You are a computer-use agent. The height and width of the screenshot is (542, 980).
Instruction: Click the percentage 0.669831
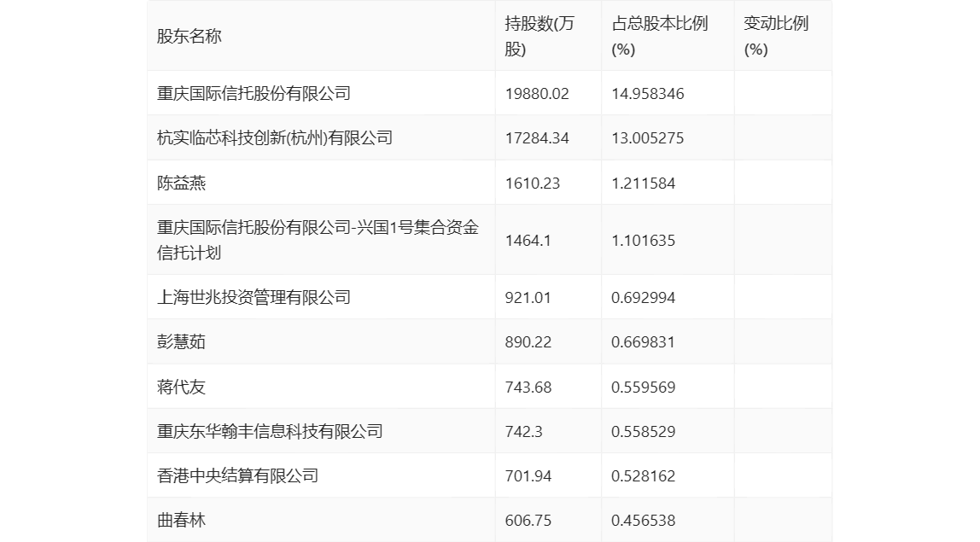coord(643,342)
